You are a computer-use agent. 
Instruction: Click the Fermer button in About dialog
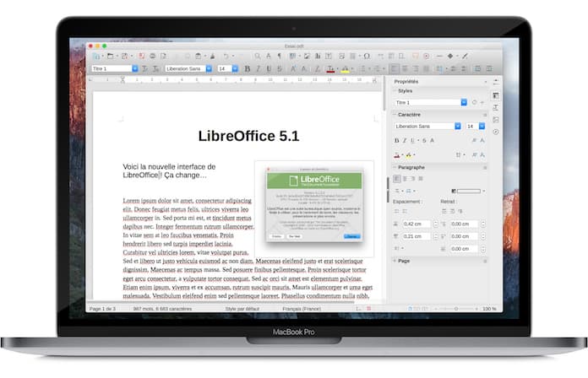(351, 236)
